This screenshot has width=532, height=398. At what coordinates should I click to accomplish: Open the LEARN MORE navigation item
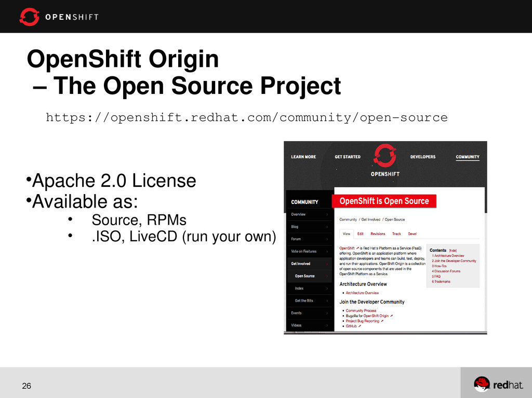point(303,157)
